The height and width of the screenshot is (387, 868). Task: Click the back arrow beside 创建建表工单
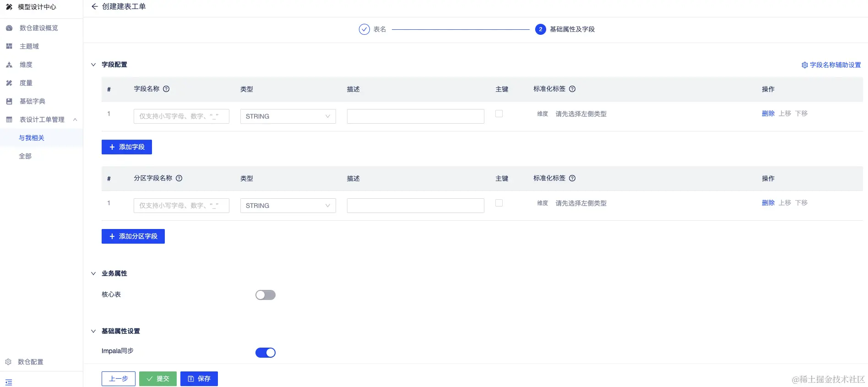(x=94, y=6)
